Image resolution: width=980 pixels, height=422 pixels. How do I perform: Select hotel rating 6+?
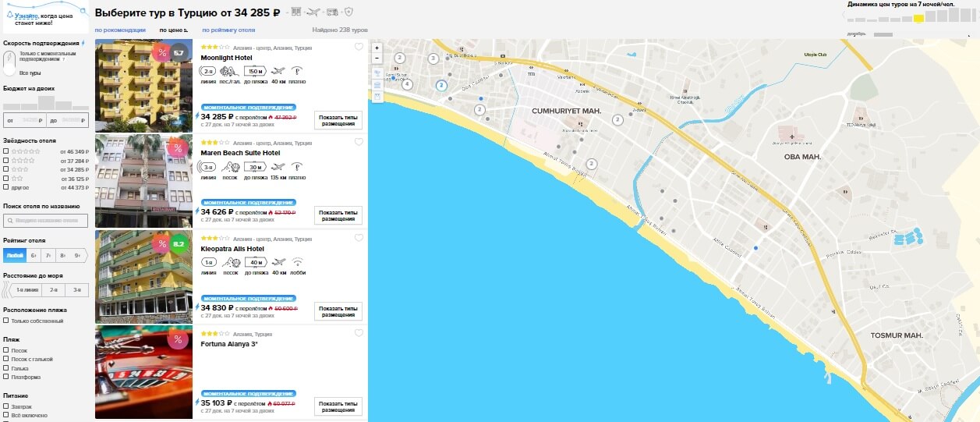(x=34, y=255)
